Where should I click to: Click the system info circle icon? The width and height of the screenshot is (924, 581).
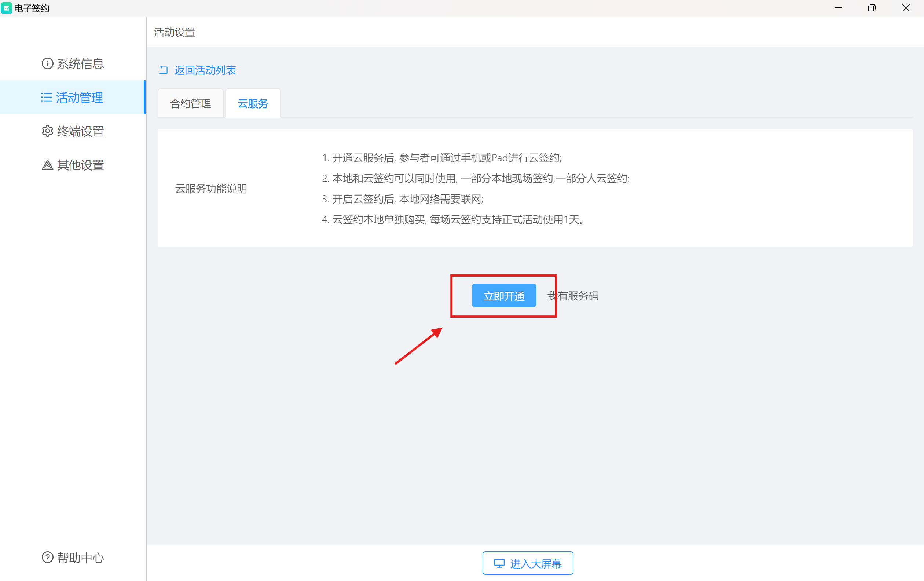(47, 64)
